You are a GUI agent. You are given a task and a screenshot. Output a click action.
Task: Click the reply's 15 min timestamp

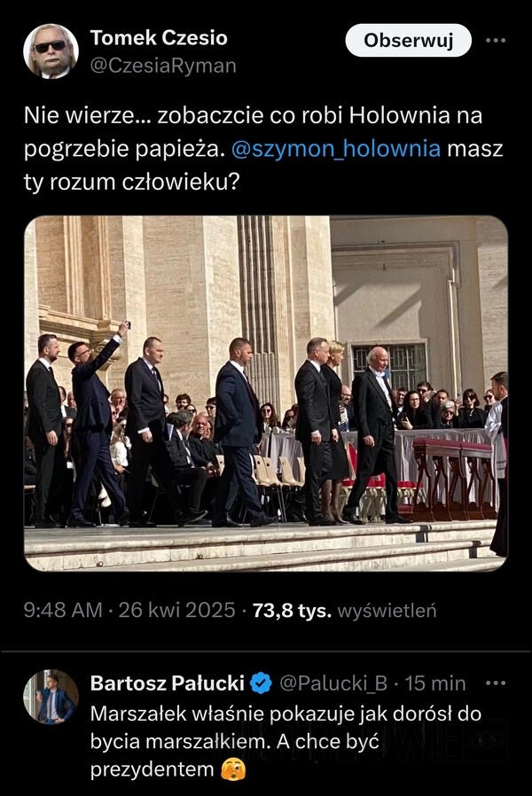(x=435, y=683)
